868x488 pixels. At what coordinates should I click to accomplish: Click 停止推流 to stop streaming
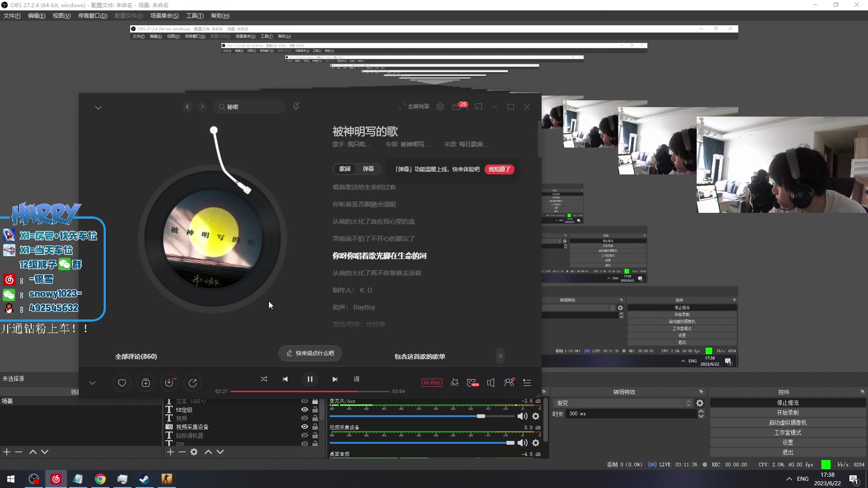788,403
